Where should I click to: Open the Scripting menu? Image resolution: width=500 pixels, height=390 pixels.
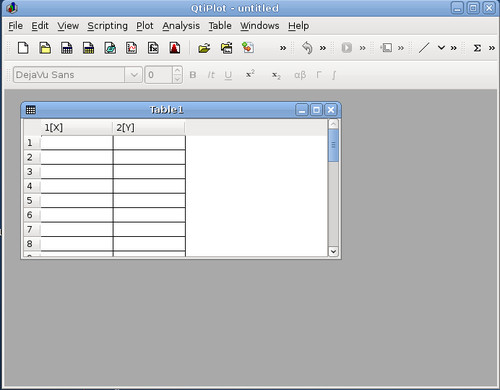[x=107, y=26]
